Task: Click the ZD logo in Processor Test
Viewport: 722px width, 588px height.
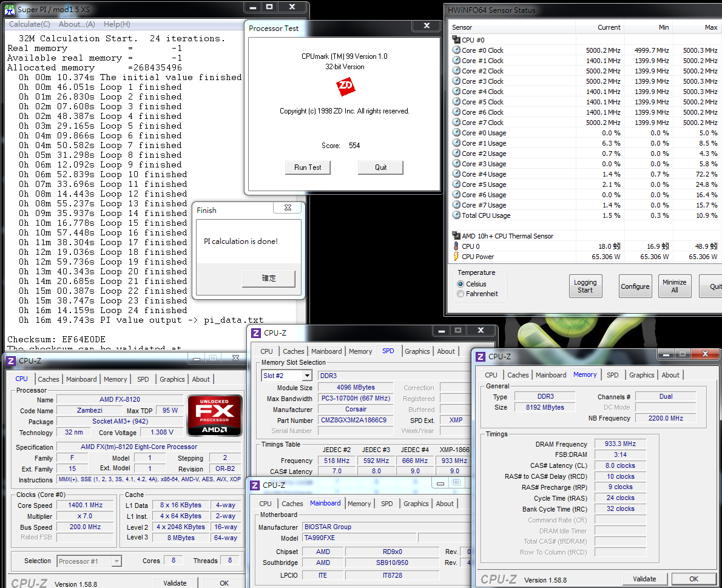Action: (345, 86)
